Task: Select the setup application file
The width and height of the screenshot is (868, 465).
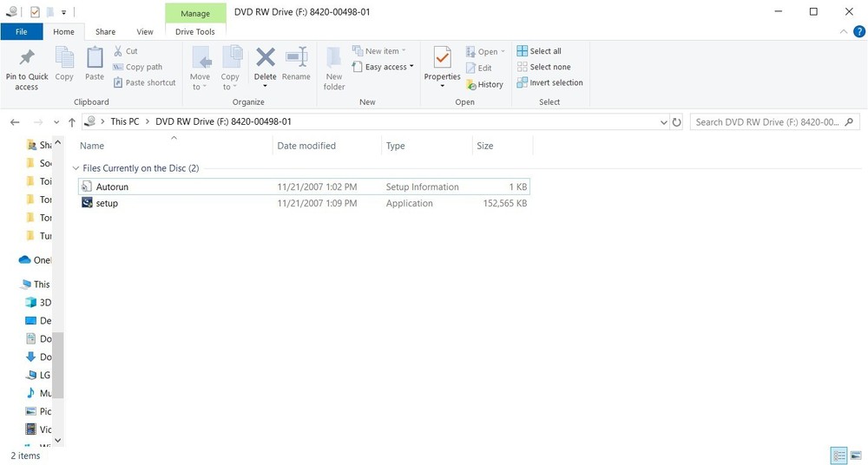Action: pyautogui.click(x=107, y=203)
